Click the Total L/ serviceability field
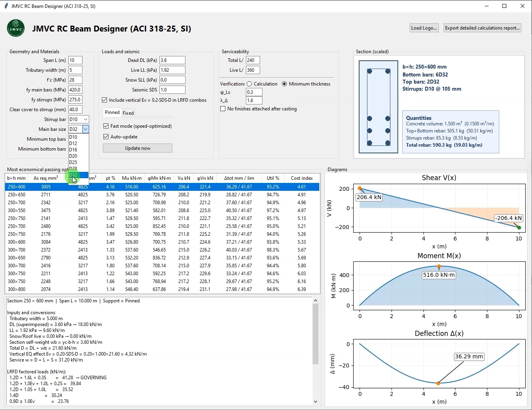Screen dimensions: 532x410 pyautogui.click(x=253, y=60)
